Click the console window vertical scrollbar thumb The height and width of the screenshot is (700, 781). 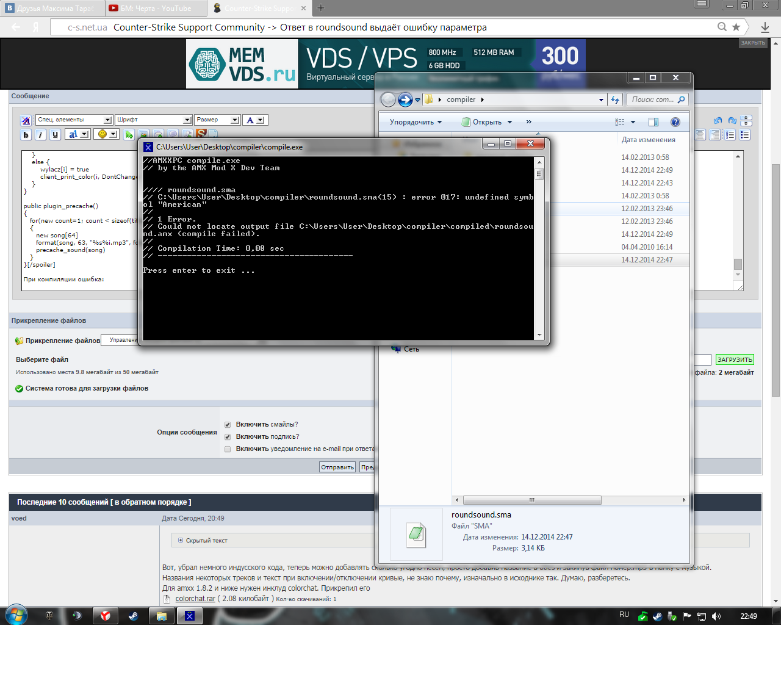tap(539, 174)
